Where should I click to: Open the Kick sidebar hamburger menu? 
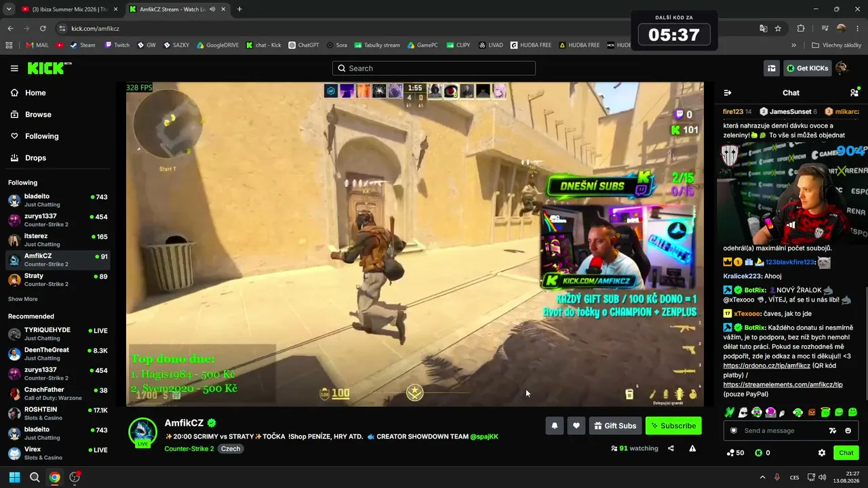(x=14, y=68)
